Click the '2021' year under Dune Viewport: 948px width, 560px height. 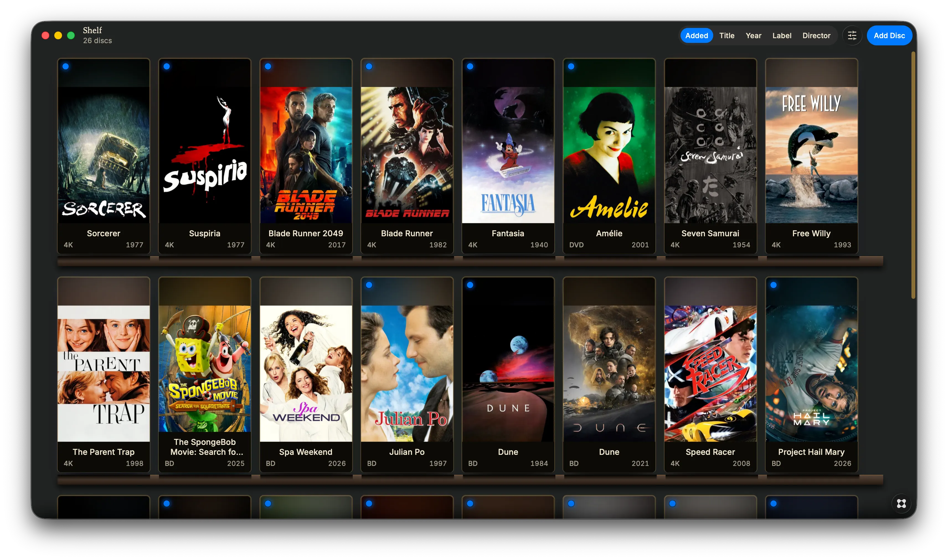pyautogui.click(x=640, y=463)
